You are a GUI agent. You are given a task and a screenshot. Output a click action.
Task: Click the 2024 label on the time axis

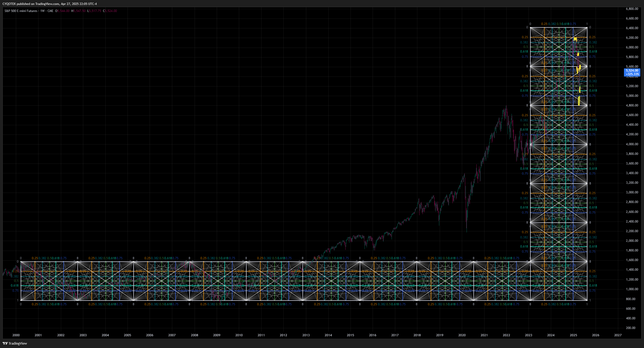pyautogui.click(x=551, y=335)
